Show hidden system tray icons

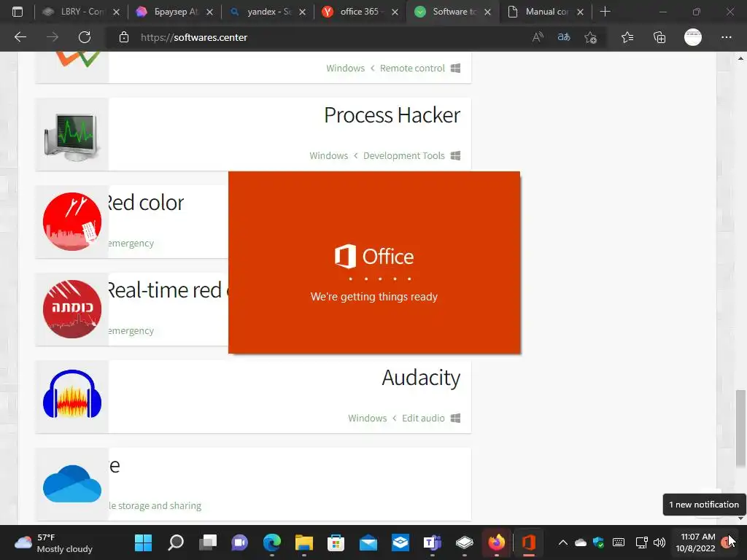(562, 542)
